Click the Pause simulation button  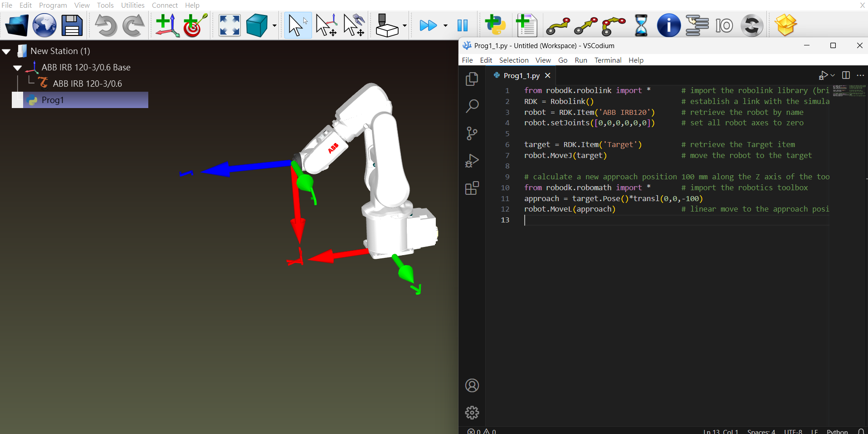(x=462, y=25)
